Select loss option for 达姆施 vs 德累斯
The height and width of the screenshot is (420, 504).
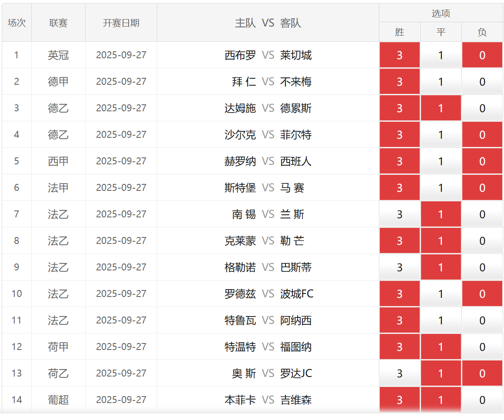pyautogui.click(x=482, y=108)
